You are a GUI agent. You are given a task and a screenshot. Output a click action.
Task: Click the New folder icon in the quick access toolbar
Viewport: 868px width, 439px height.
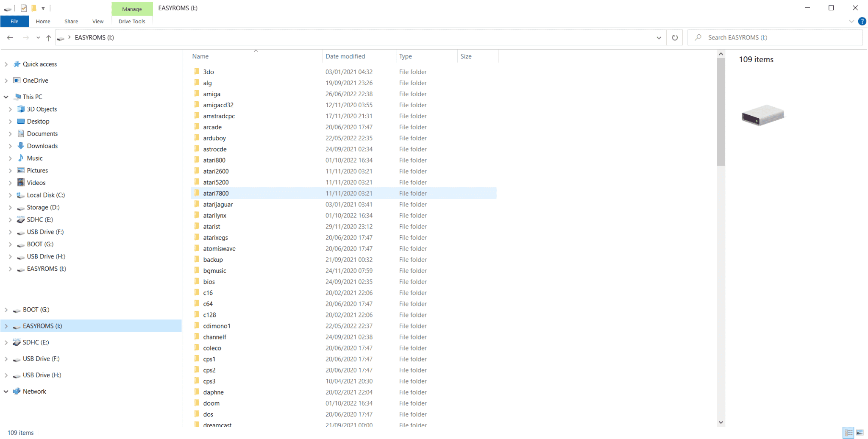(34, 8)
